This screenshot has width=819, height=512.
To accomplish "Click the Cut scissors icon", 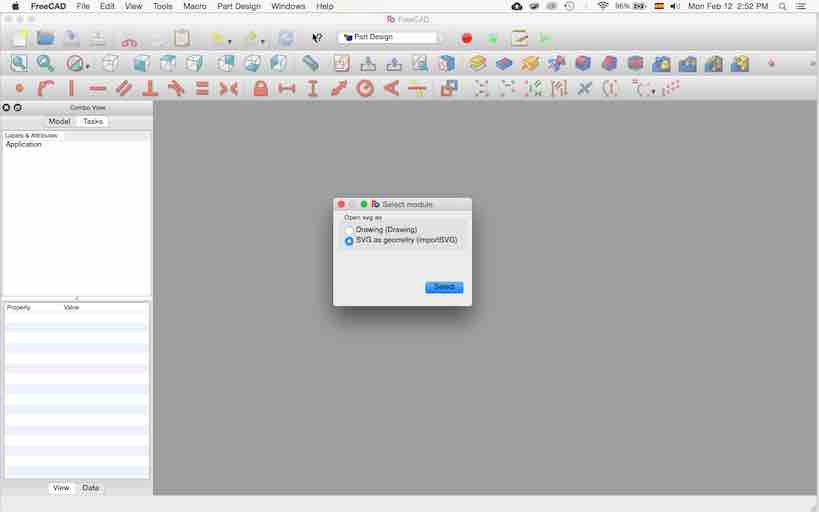I will coord(129,39).
